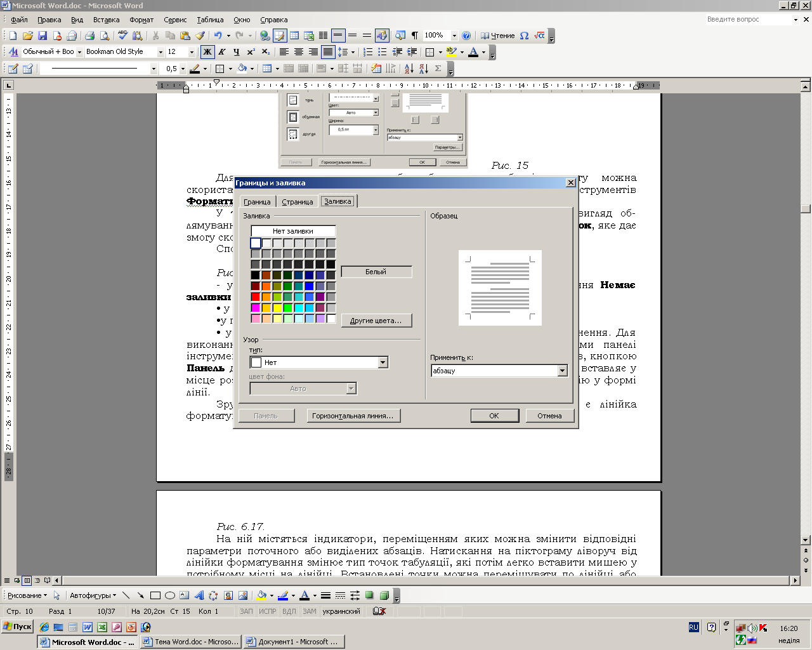The width and height of the screenshot is (812, 650).
Task: Open Shadow style in Drawing toolbar
Action: tap(369, 595)
